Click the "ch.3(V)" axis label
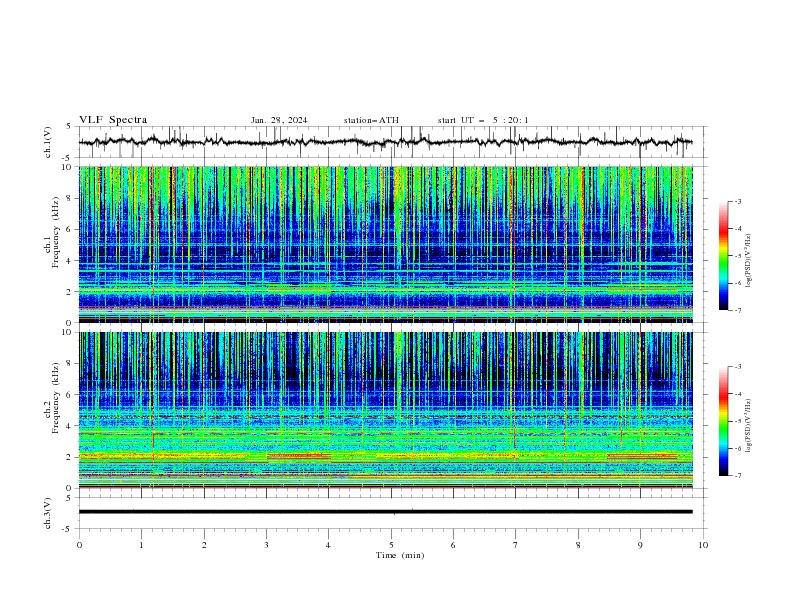The width and height of the screenshot is (792, 612). pyautogui.click(x=48, y=513)
